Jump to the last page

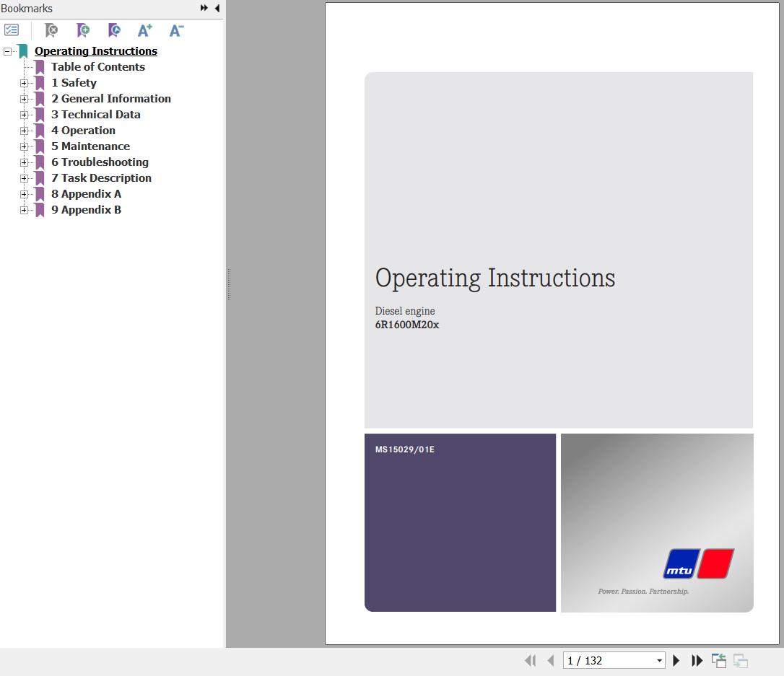point(697,661)
